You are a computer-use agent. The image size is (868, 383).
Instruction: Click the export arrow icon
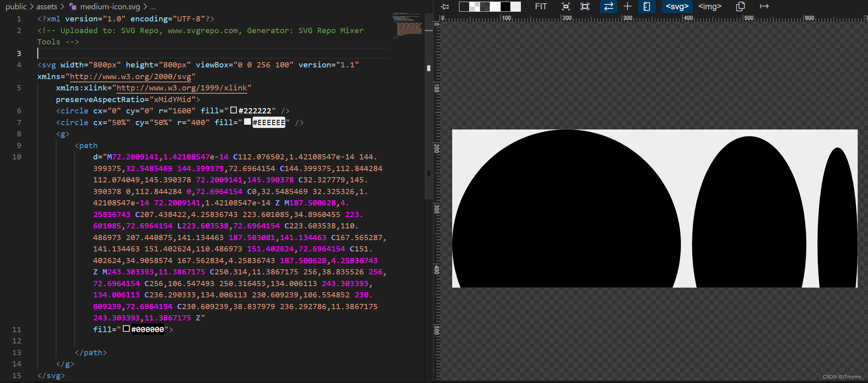[764, 6]
